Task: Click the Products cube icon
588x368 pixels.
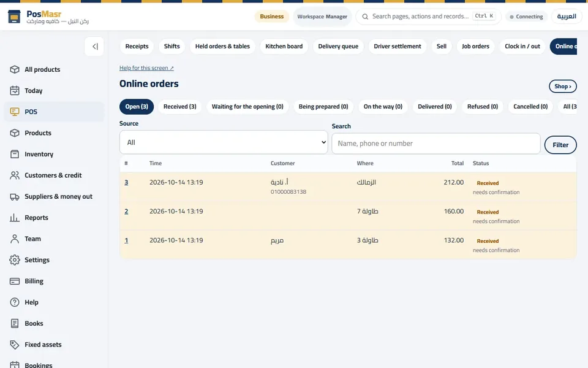Action: (x=15, y=133)
